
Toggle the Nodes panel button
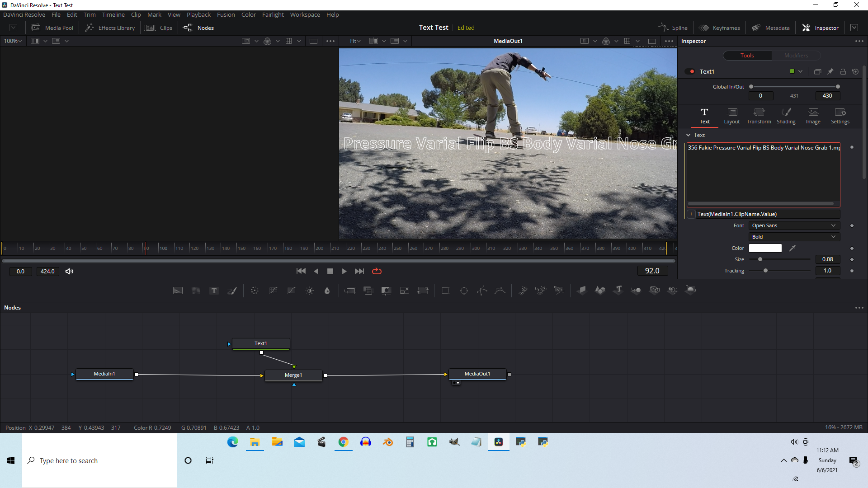click(x=198, y=28)
